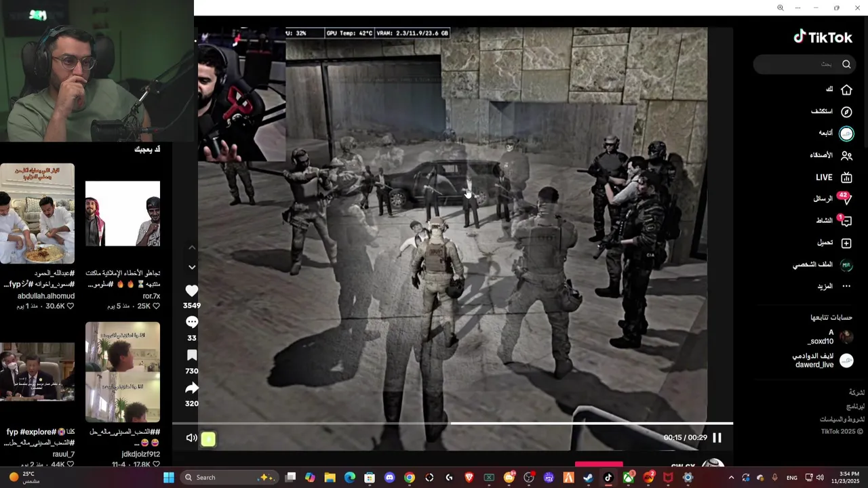
Task: Open followed account dawerd_live
Action: [x=823, y=361]
